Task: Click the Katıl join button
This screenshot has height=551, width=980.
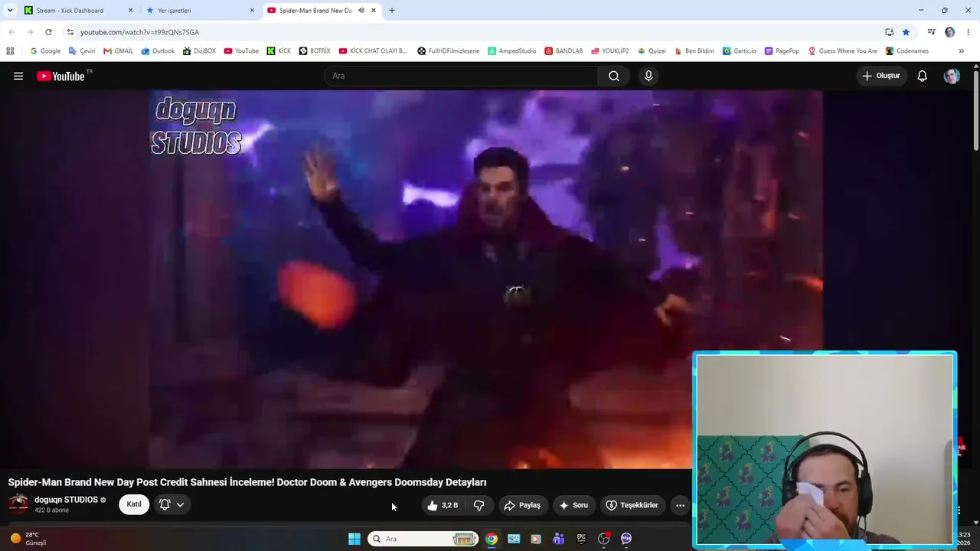Action: click(x=134, y=504)
